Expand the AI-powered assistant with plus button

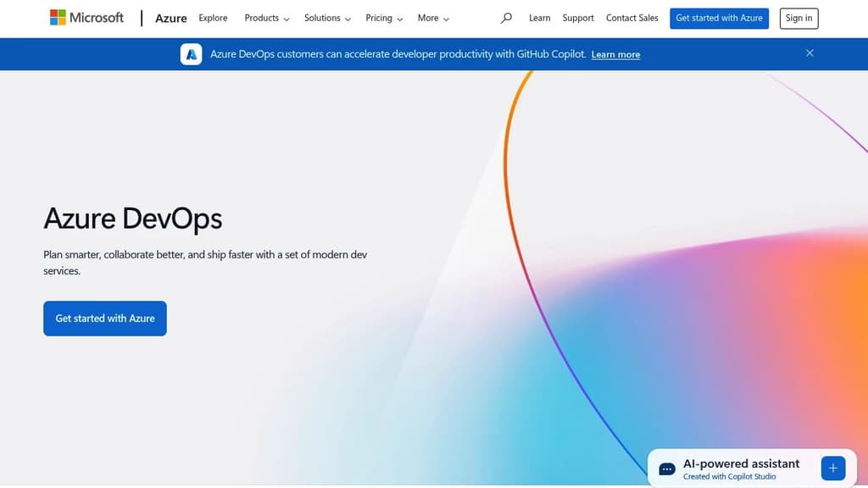tap(833, 469)
